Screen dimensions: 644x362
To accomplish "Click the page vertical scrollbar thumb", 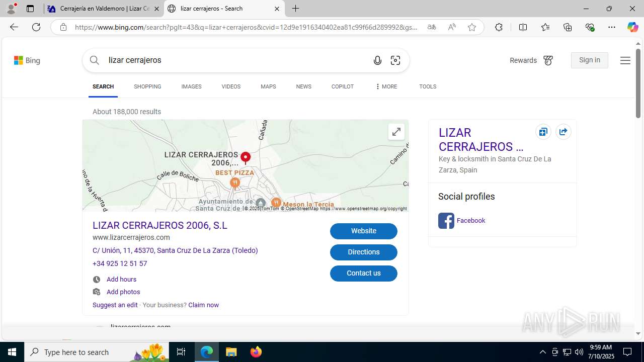I will coord(638,84).
